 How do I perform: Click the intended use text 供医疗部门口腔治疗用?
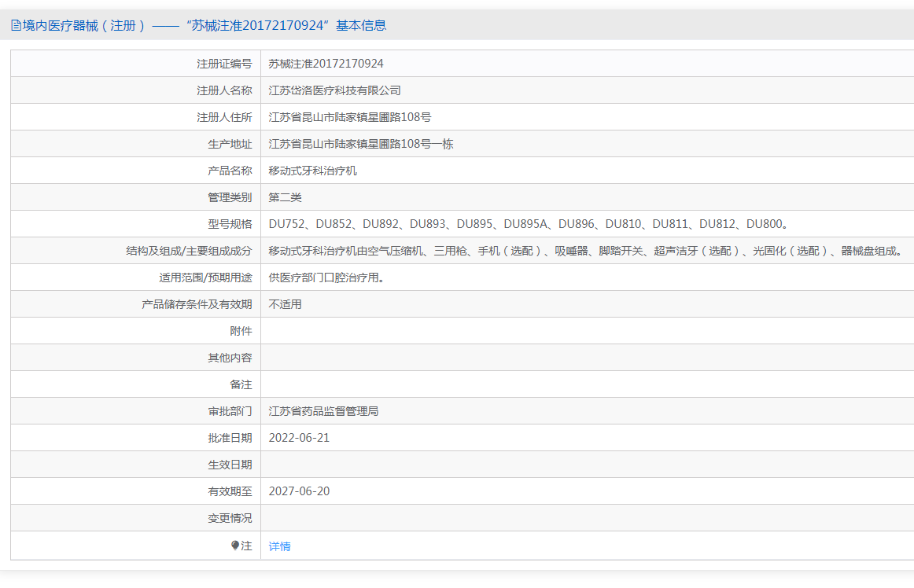coord(326,277)
